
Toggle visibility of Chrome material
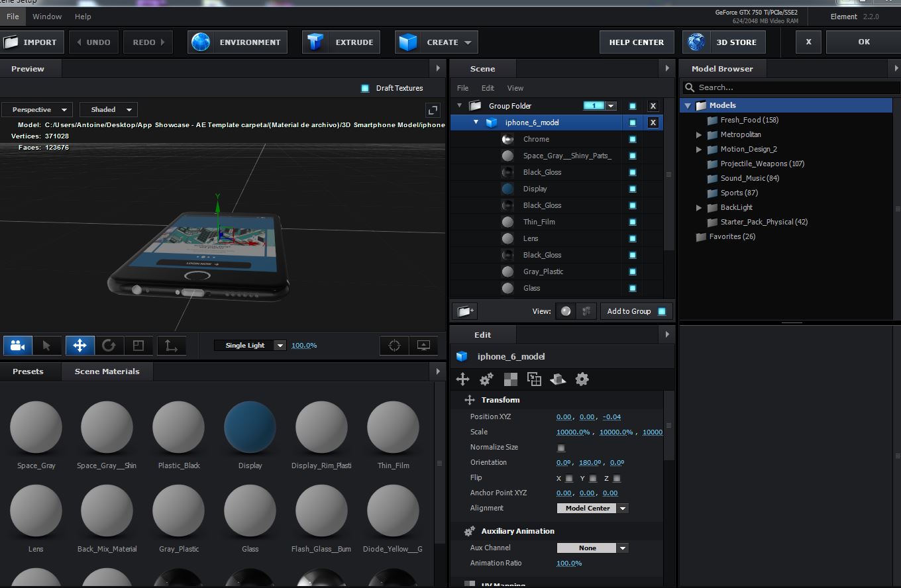click(633, 139)
